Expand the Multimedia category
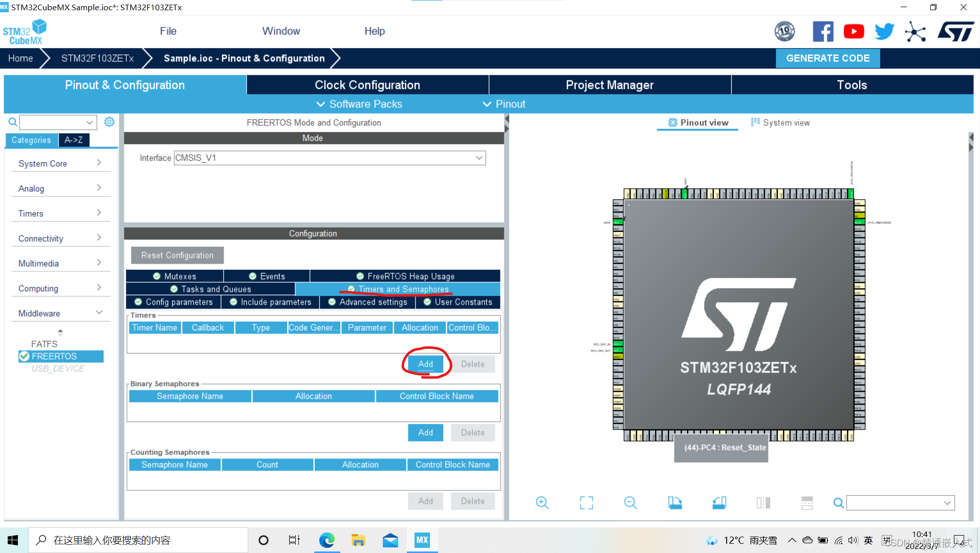The height and width of the screenshot is (553, 980). click(x=60, y=263)
